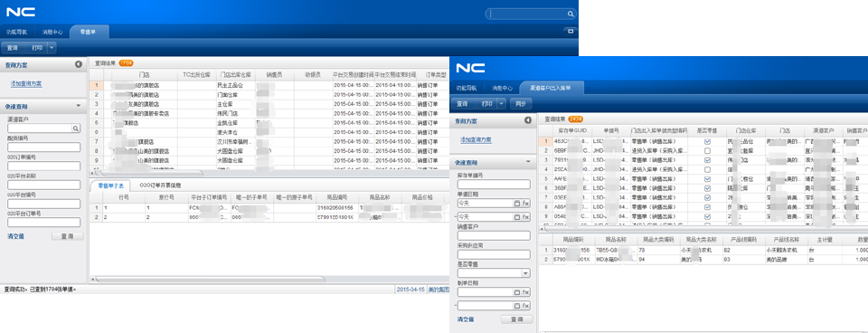The width and height of the screenshot is (868, 333).
Task: Toggle 是否零售 checkbox in row 2
Action: (x=707, y=151)
